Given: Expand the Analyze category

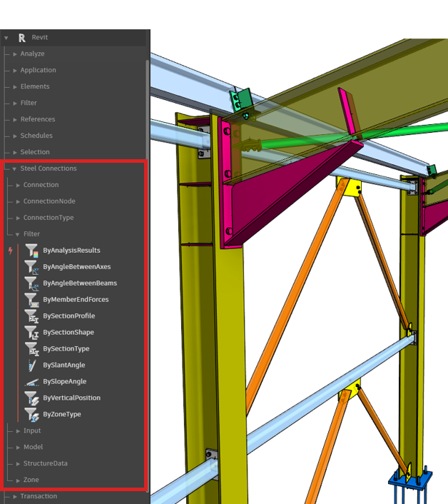Looking at the screenshot, I should pos(15,54).
